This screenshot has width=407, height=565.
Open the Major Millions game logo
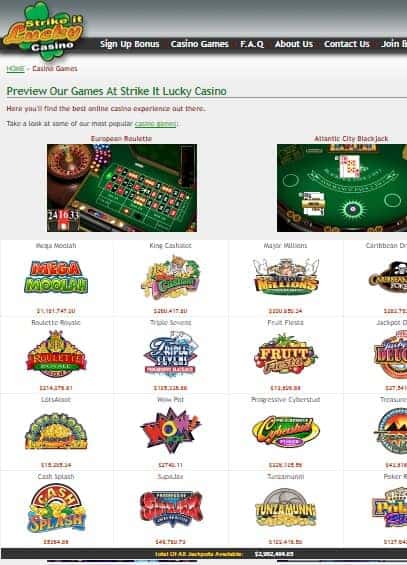pos(285,276)
